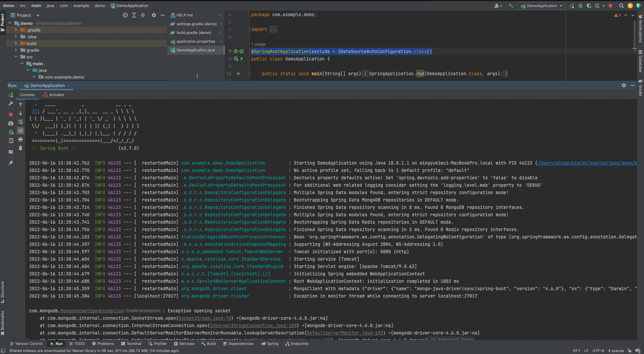The width and height of the screenshot is (644, 354).
Task: Stop application via top toolbar red square
Action: coord(610,6)
